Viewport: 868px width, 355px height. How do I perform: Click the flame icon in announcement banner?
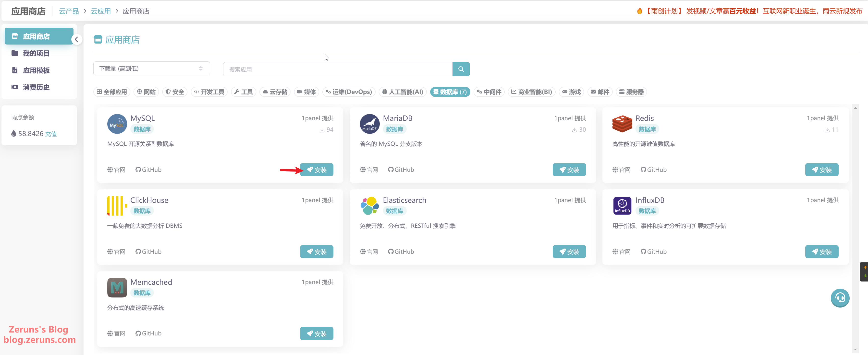(x=639, y=11)
